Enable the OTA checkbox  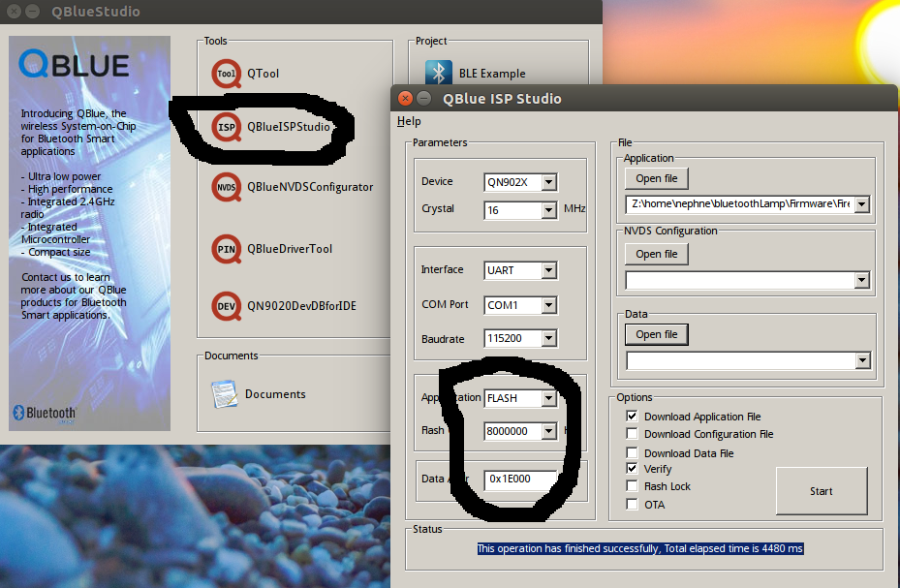tap(632, 505)
